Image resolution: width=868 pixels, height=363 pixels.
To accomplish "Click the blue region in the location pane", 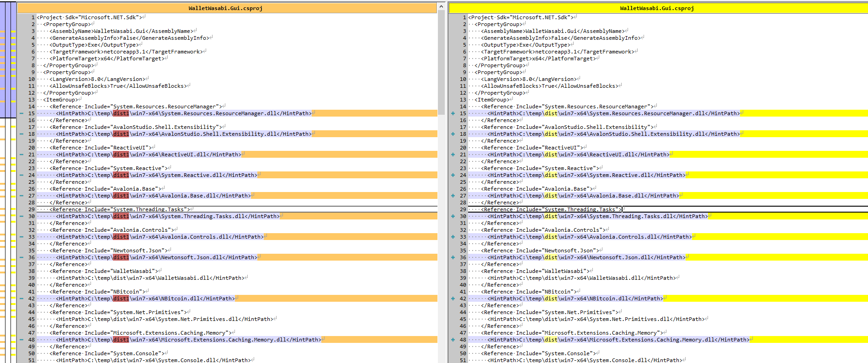I will point(8,59).
